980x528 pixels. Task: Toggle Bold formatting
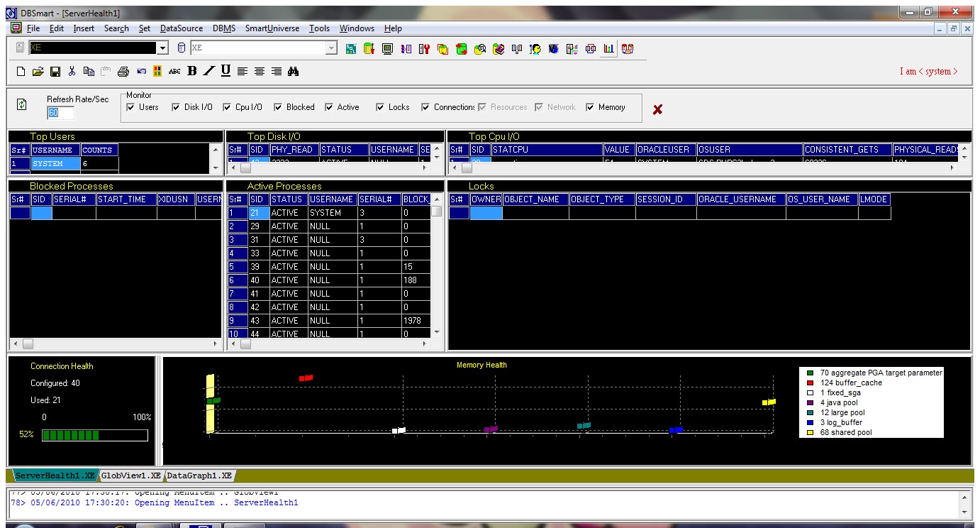tap(192, 71)
